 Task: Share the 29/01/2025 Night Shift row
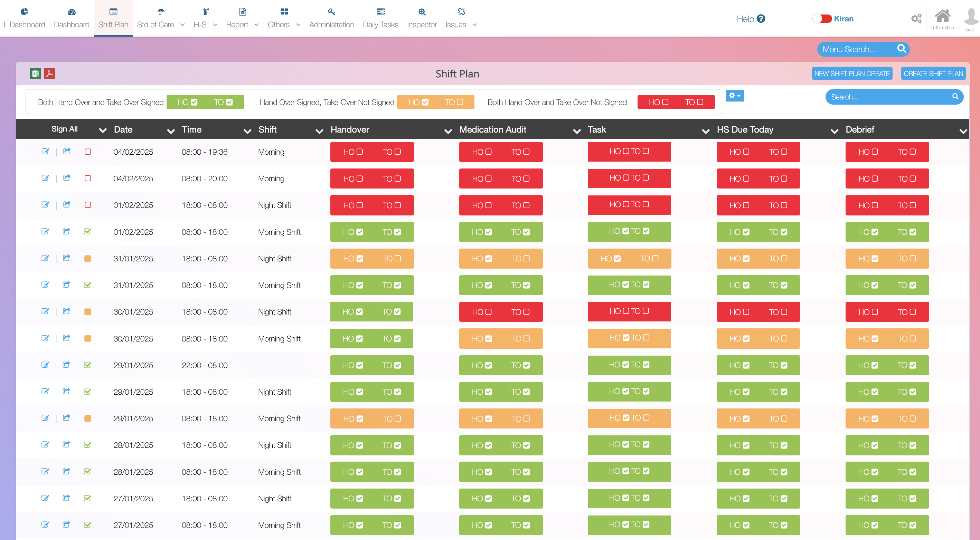(x=67, y=392)
